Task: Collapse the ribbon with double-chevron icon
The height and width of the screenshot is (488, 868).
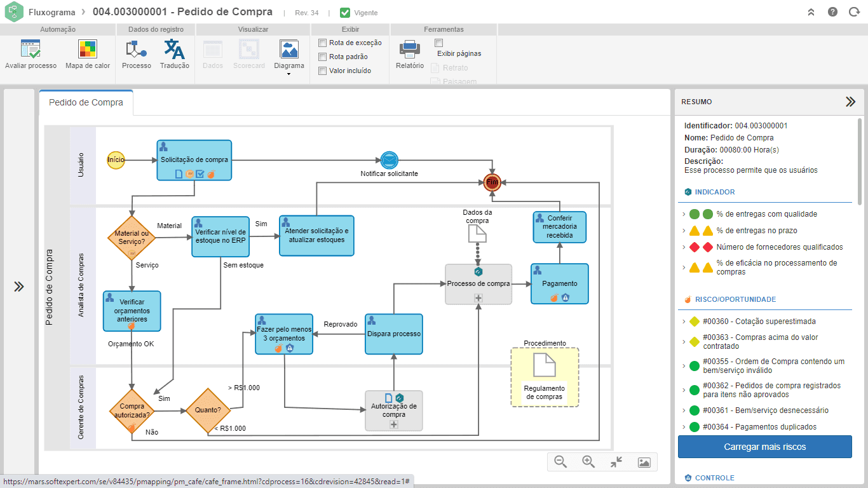Action: point(811,12)
